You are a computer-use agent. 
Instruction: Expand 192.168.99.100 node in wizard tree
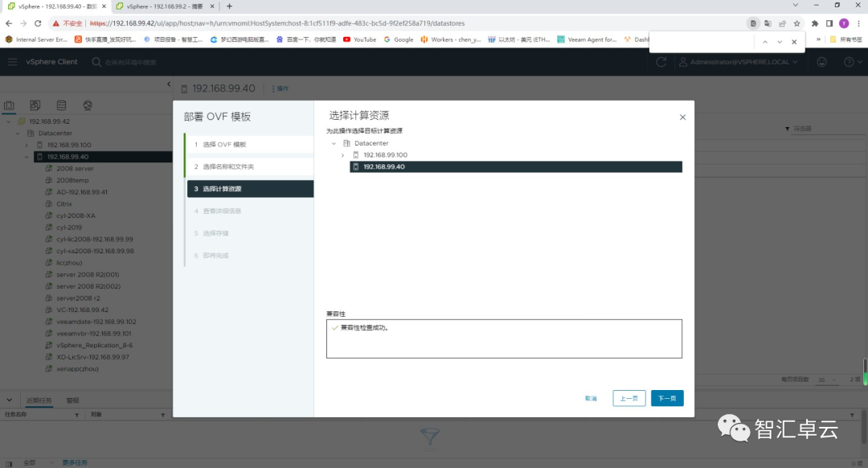point(342,155)
